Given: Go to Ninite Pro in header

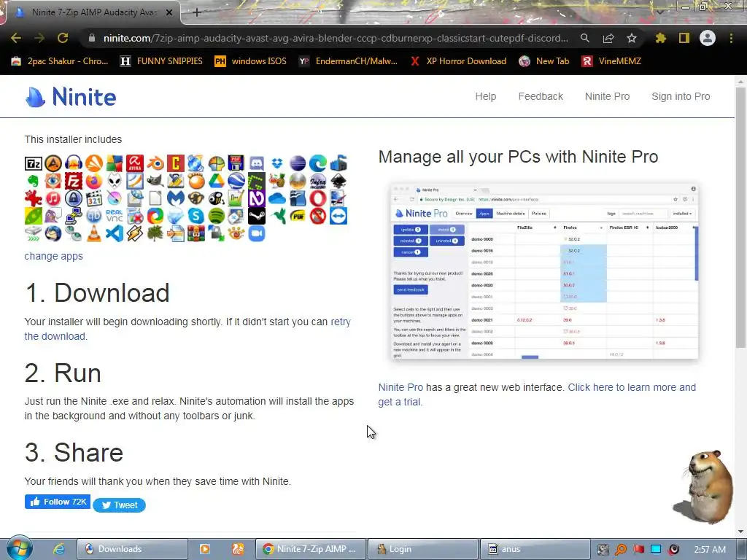Looking at the screenshot, I should 607,96.
